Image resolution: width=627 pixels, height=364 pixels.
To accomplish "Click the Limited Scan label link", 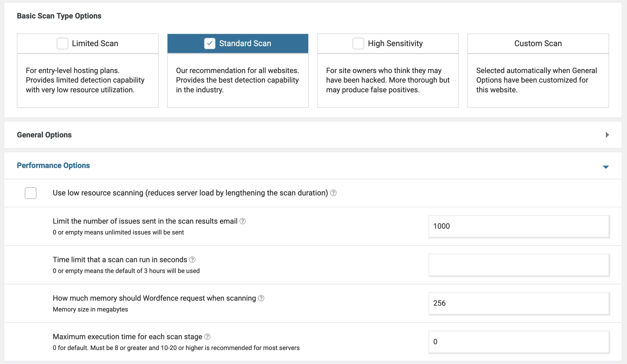I will (95, 43).
